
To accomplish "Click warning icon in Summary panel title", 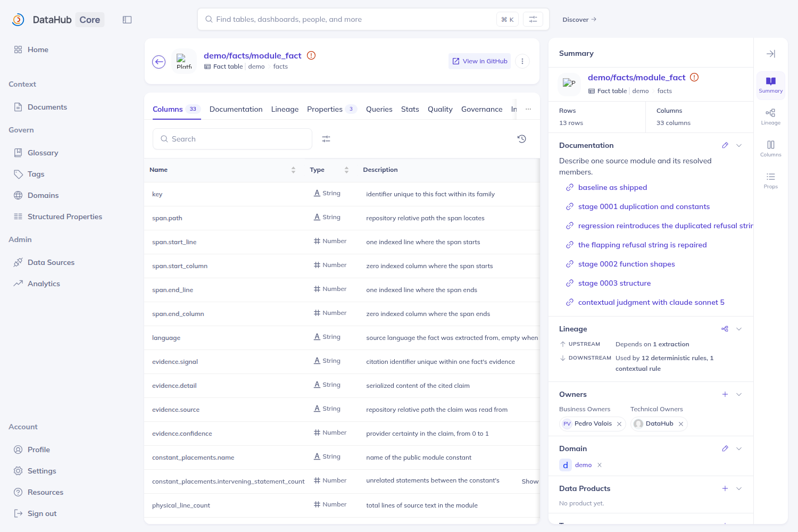I will tap(694, 77).
